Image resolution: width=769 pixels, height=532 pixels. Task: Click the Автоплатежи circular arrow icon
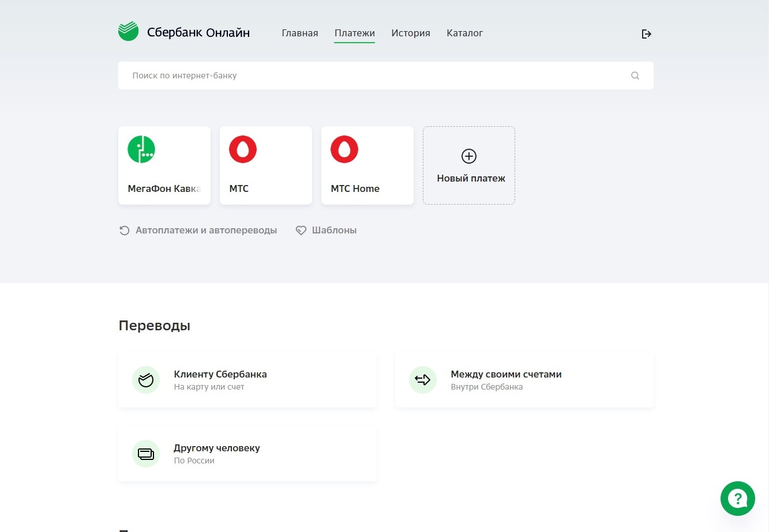(124, 231)
